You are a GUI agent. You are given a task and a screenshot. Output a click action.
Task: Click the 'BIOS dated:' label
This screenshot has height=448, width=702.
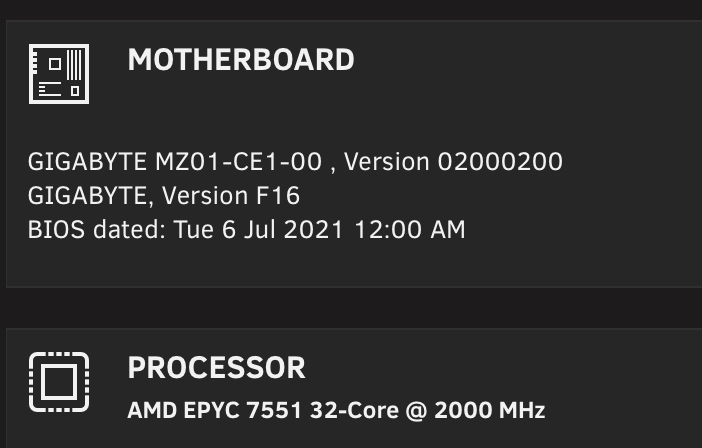pyautogui.click(x=97, y=230)
